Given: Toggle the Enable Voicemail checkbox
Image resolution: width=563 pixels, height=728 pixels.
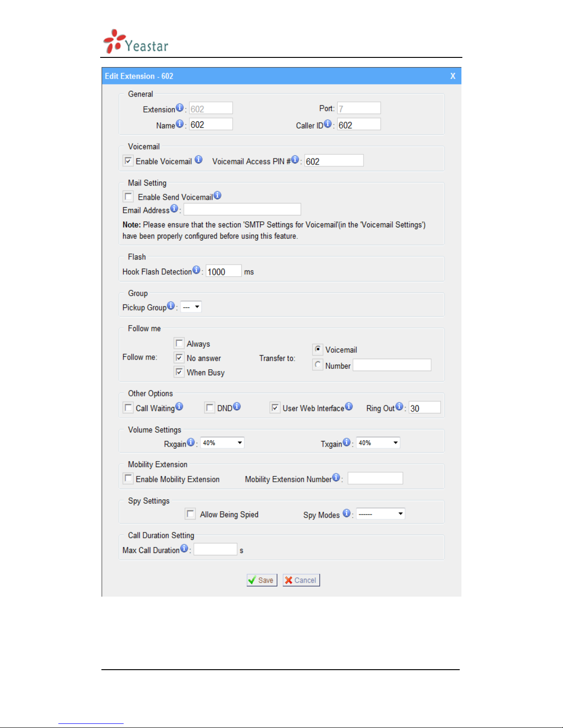Looking at the screenshot, I should click(128, 161).
